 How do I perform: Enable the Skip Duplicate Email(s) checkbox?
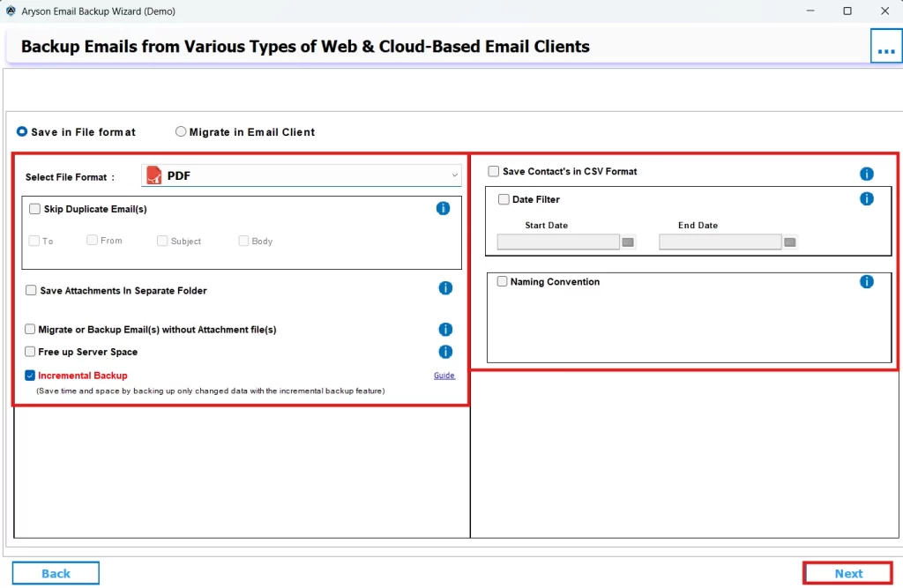coord(34,208)
